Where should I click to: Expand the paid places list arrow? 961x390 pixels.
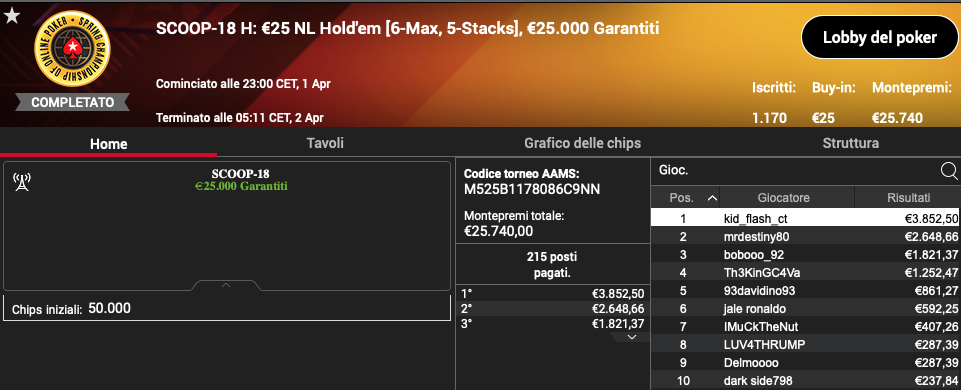click(x=632, y=337)
